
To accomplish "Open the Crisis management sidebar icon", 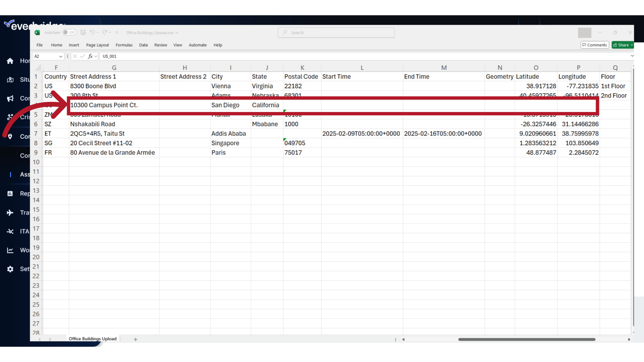I will click(10, 117).
